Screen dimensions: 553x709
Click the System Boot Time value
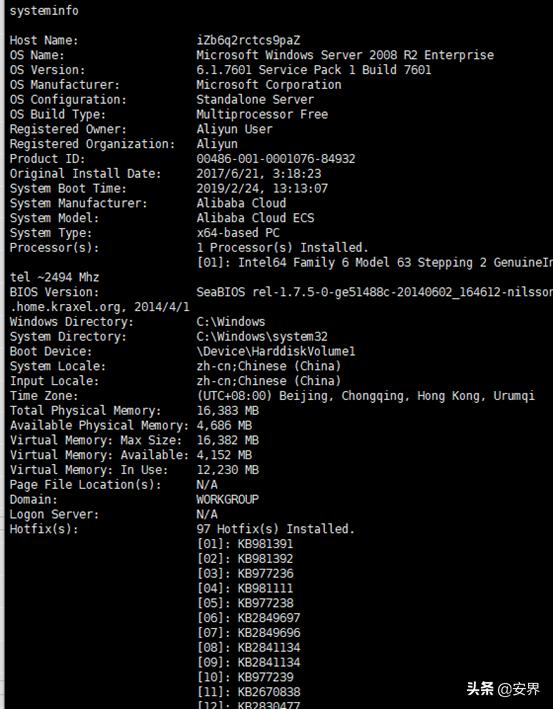[x=262, y=189]
